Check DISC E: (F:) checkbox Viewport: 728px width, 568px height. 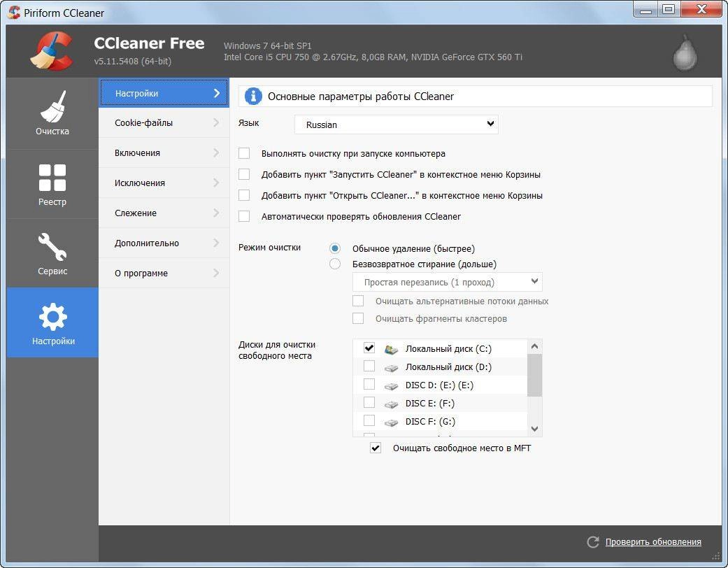pos(369,402)
